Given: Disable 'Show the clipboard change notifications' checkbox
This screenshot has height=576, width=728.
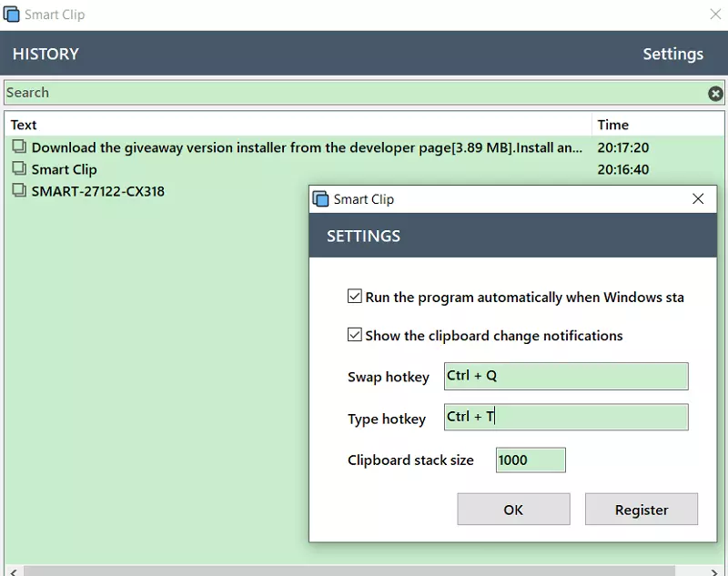Looking at the screenshot, I should tap(355, 335).
